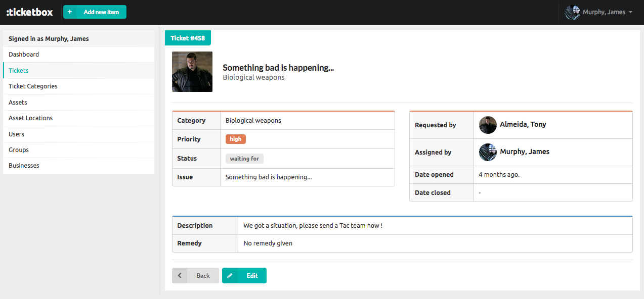Click the large ticket requester photo
The height and width of the screenshot is (299, 644).
coord(192,72)
